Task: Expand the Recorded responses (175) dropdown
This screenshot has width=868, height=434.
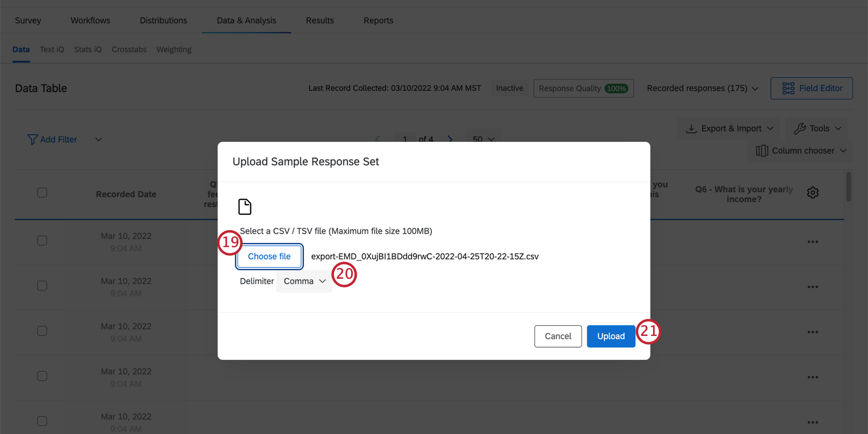Action: [x=703, y=88]
